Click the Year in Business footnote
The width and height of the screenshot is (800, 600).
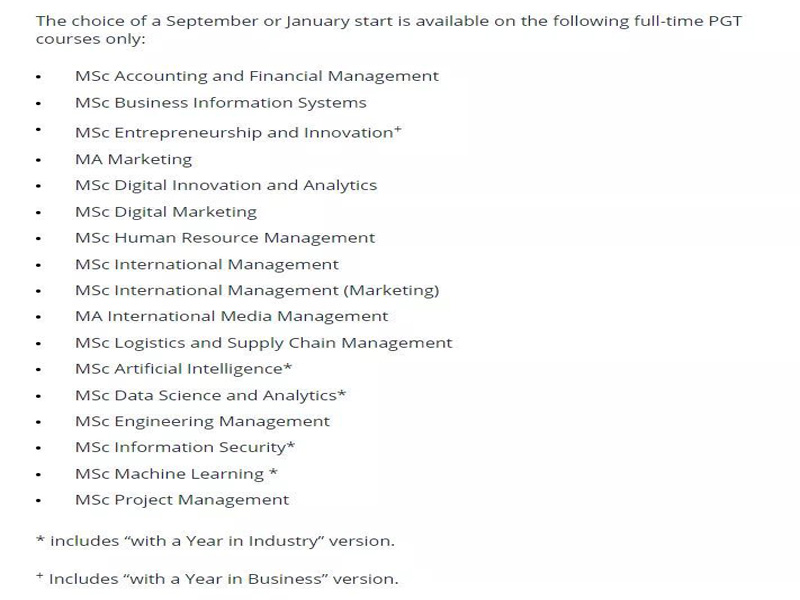[217, 580]
